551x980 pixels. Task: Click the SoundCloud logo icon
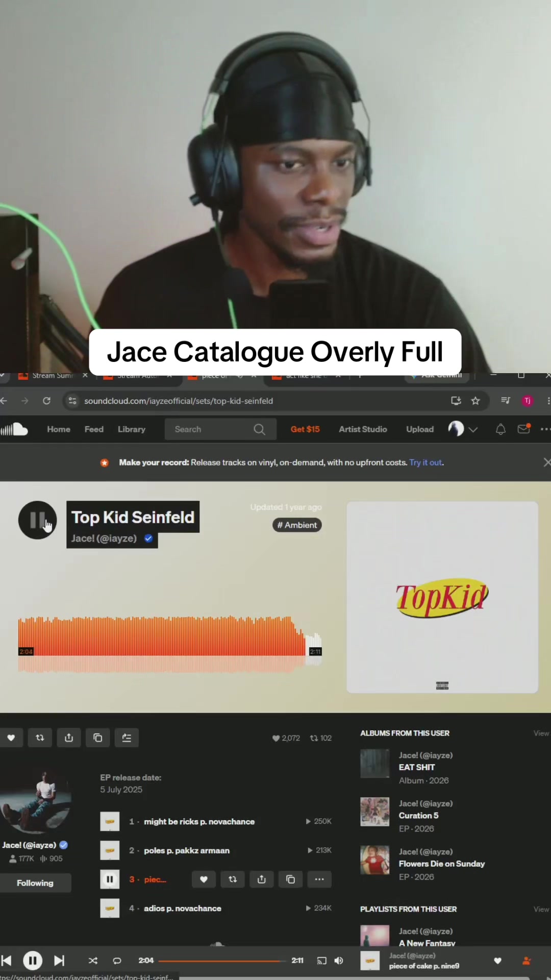pyautogui.click(x=14, y=429)
